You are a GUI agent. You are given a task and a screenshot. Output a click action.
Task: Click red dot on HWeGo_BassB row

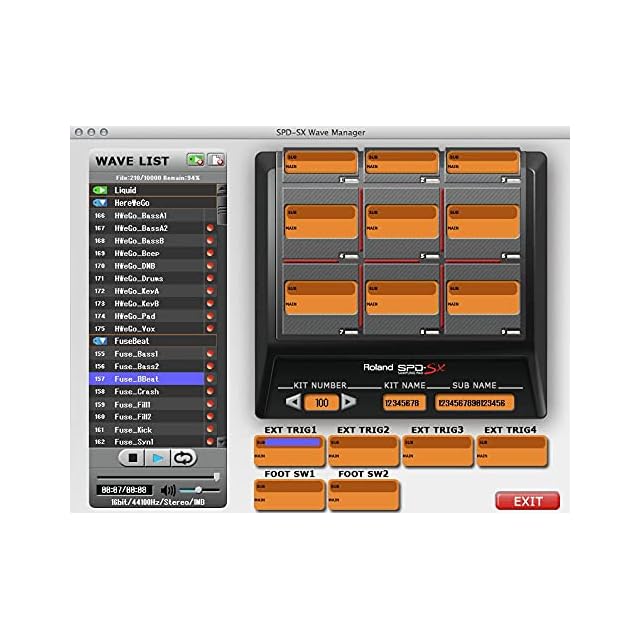210,241
